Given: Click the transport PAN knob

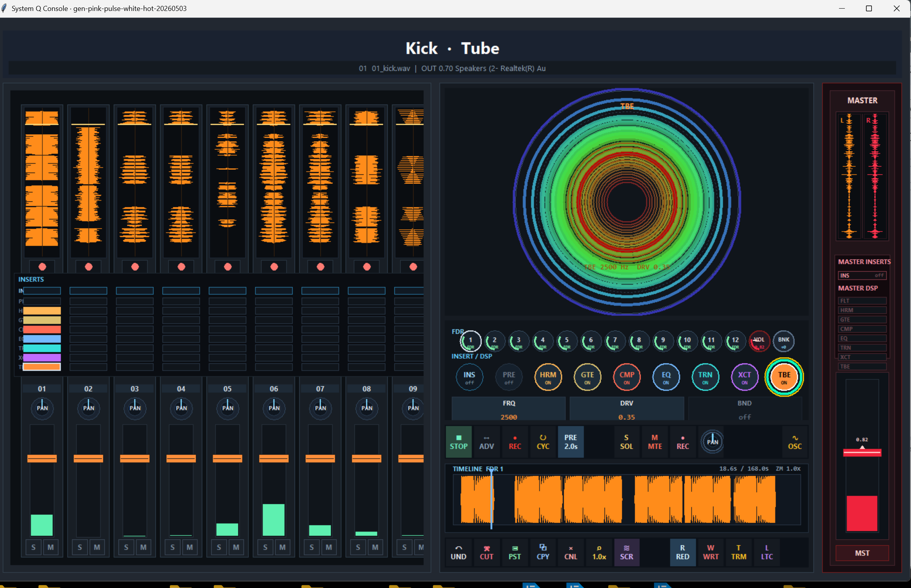Looking at the screenshot, I should tap(712, 442).
